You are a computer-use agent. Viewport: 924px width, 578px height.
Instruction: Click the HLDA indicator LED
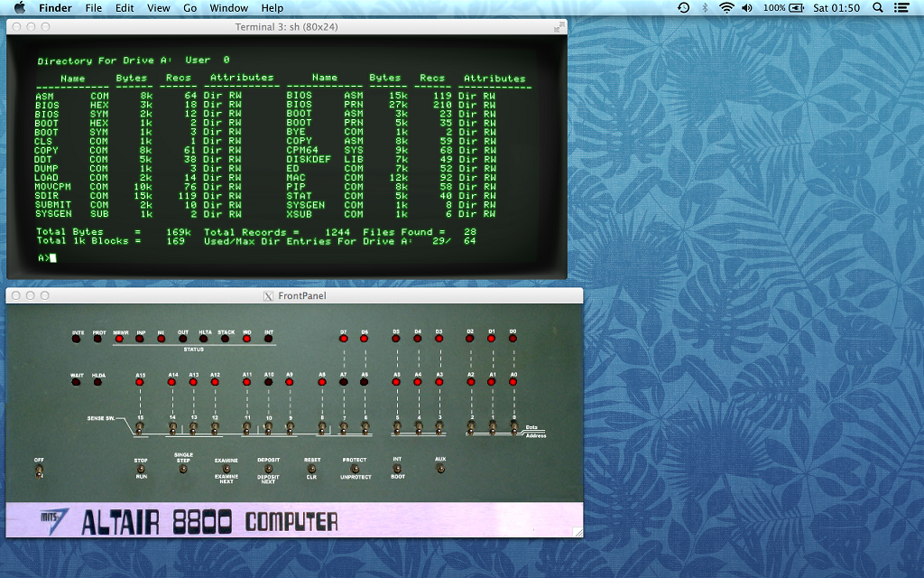tap(97, 382)
